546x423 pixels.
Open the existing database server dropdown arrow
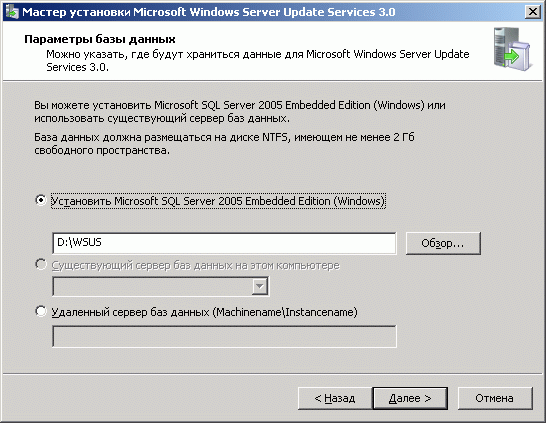pos(259,287)
